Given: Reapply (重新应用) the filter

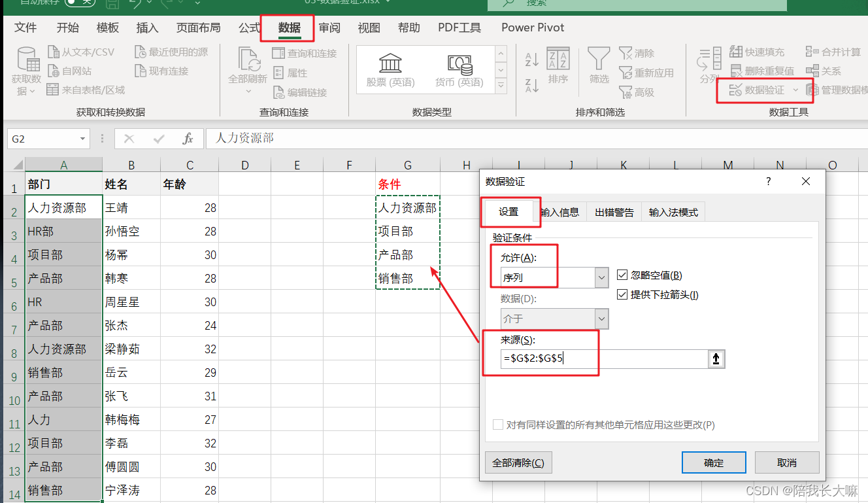Looking at the screenshot, I should tap(646, 73).
